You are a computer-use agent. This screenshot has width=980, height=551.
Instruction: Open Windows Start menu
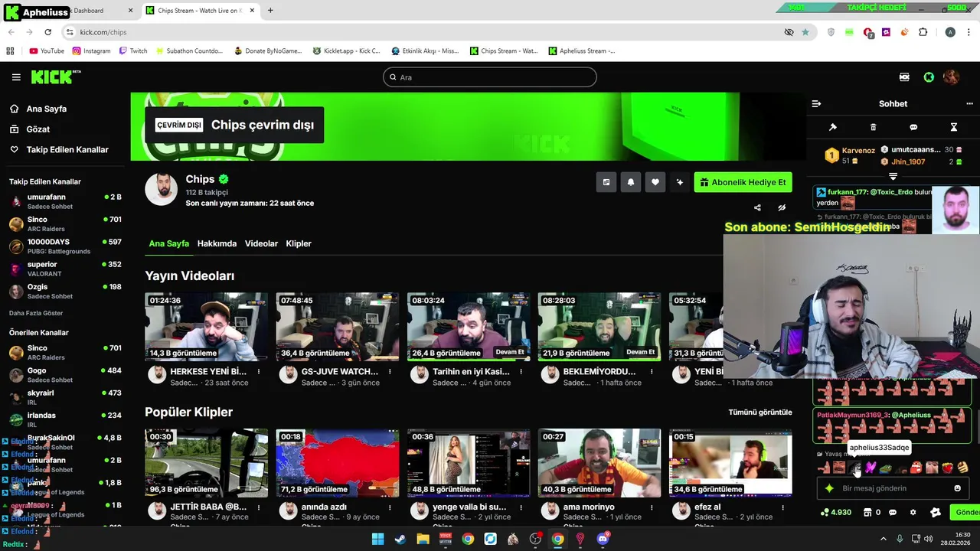[378, 539]
